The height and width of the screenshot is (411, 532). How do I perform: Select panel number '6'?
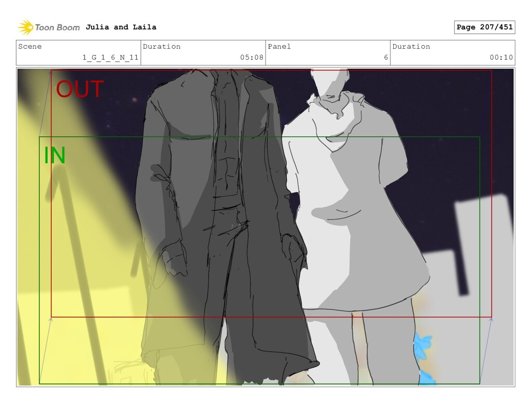386,57
